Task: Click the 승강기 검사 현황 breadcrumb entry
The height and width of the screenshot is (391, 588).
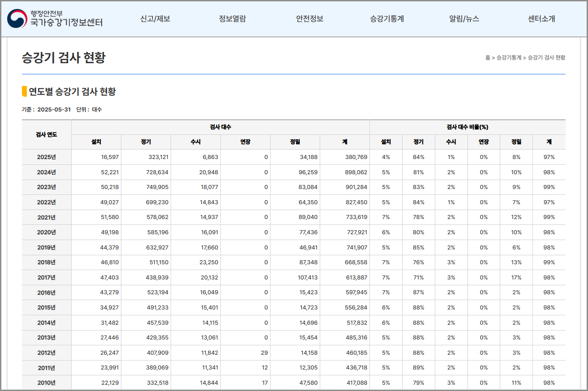Action: [546, 57]
